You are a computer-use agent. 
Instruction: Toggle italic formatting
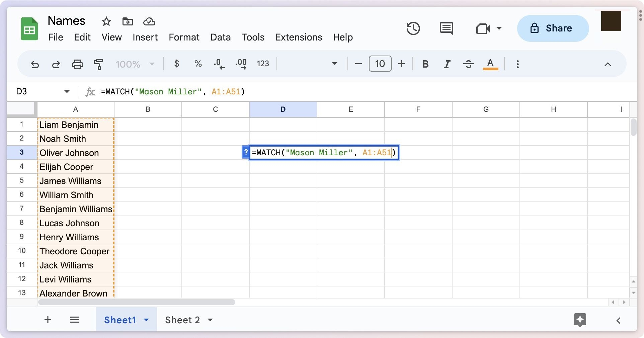click(x=447, y=64)
